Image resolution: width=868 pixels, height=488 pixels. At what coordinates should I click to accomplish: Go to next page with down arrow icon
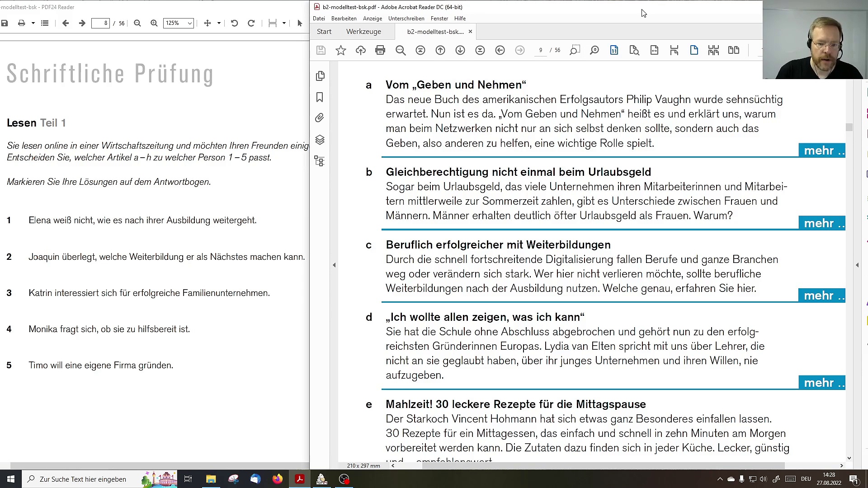point(460,50)
